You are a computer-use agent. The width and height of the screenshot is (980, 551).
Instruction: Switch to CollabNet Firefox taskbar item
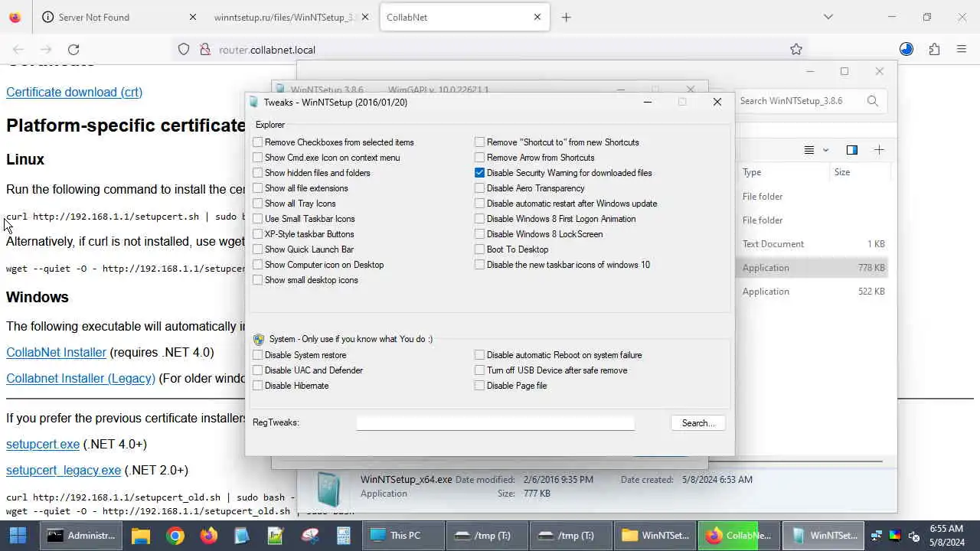(739, 536)
